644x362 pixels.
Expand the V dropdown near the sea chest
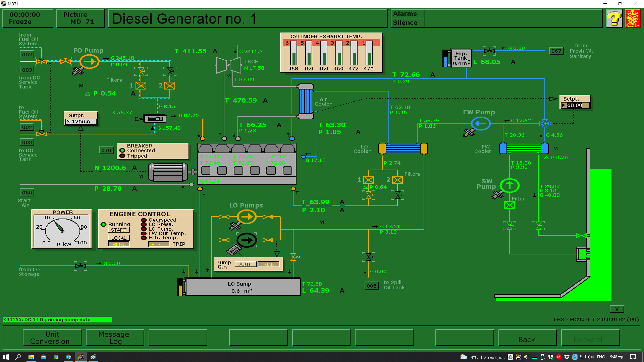616,309
